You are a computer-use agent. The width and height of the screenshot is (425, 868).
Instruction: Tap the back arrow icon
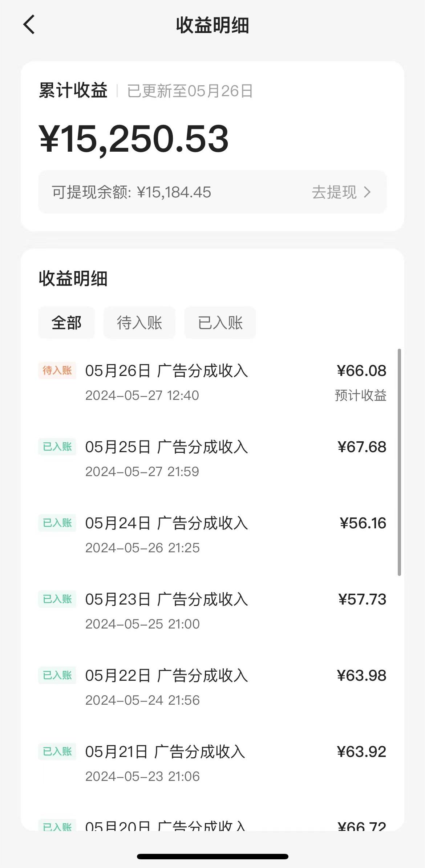pyautogui.click(x=29, y=25)
